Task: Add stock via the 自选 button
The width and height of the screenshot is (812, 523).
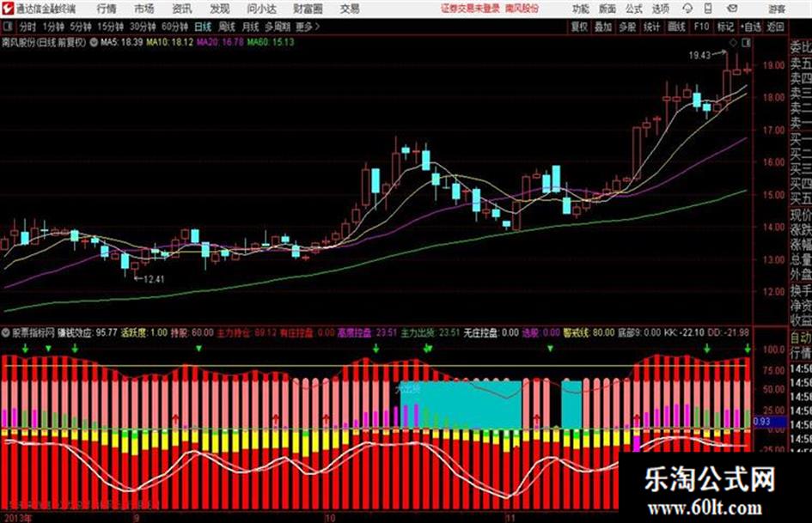Action: click(751, 27)
